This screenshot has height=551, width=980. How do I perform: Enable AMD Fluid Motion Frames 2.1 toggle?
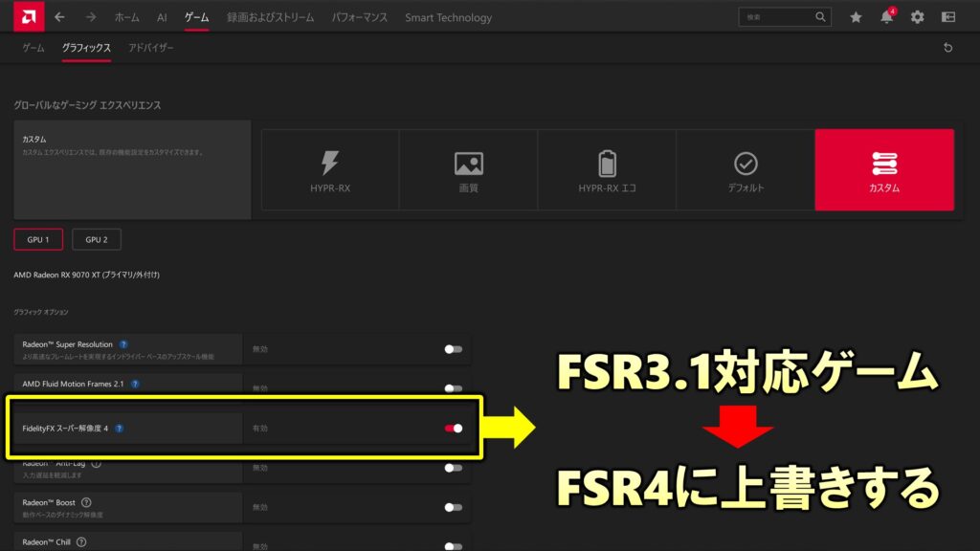[453, 388]
